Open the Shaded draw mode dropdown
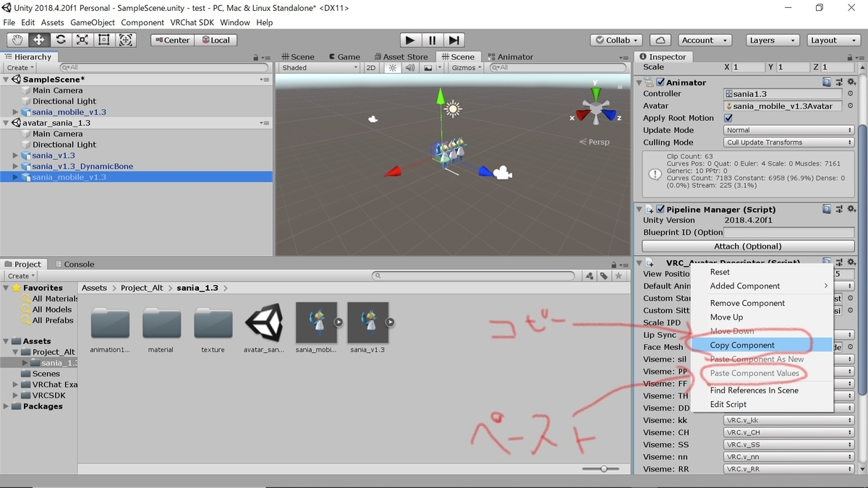 pyautogui.click(x=319, y=67)
